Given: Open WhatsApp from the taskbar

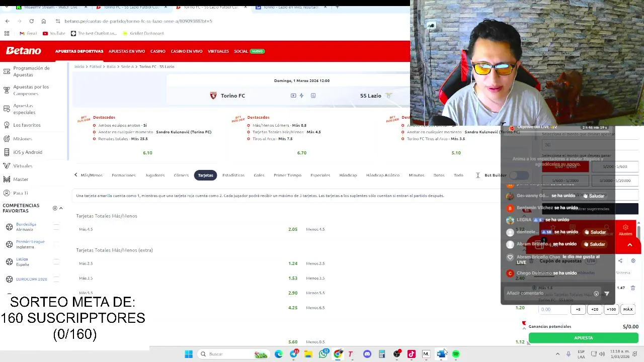Looking at the screenshot, I should [x=323, y=354].
